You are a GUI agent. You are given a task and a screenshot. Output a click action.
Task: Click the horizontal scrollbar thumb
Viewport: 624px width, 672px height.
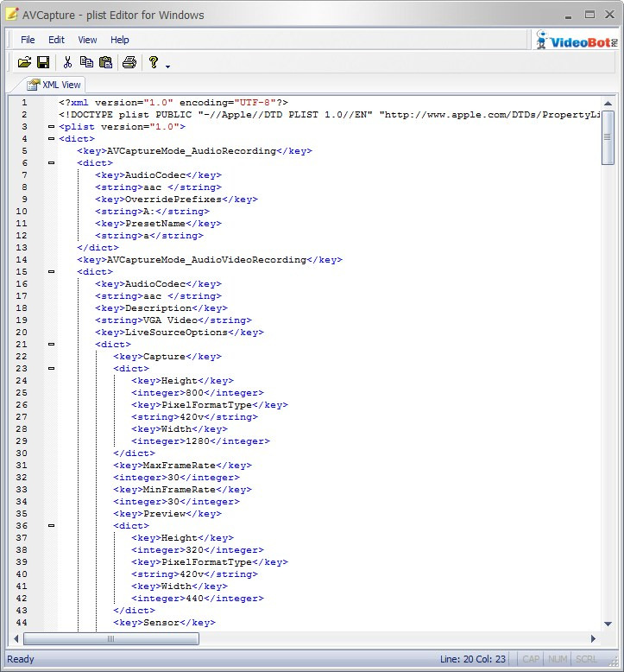coord(111,638)
